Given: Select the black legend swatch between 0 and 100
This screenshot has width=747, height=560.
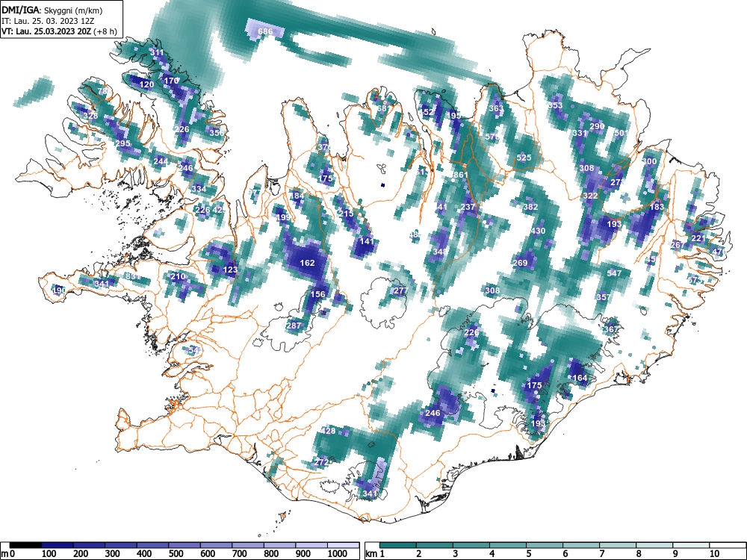Looking at the screenshot, I should point(25,545).
